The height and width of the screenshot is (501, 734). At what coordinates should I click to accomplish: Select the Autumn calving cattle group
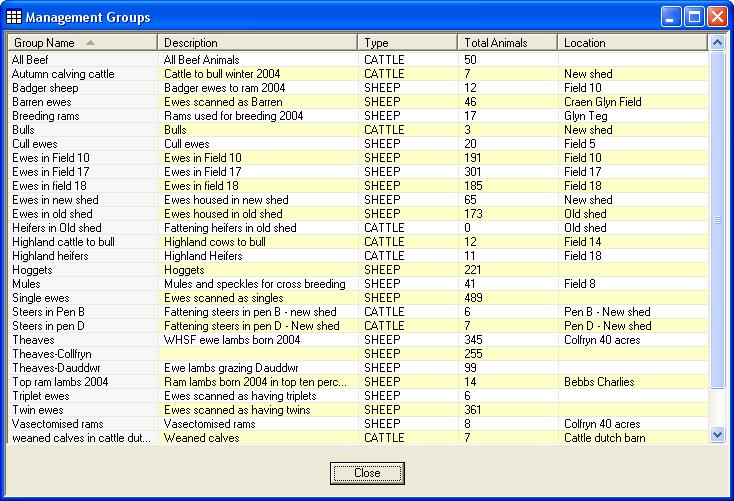(x=63, y=74)
